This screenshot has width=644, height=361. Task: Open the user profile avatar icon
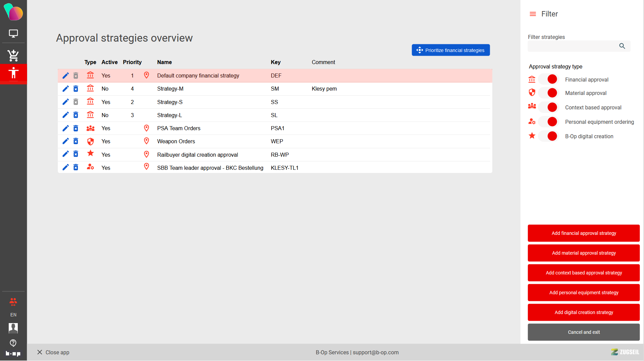click(x=13, y=328)
